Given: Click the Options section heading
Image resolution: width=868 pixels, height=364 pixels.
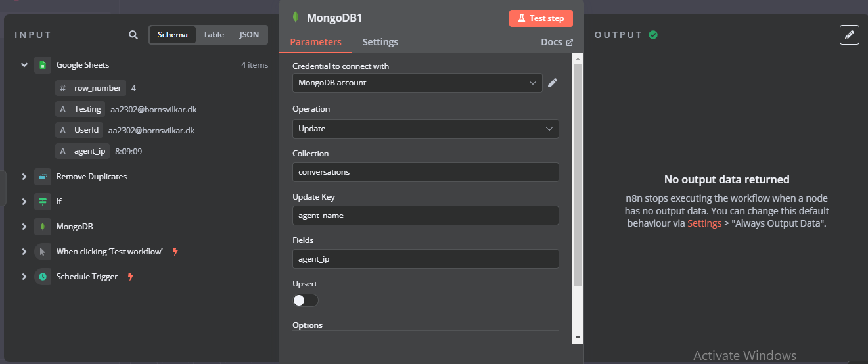Looking at the screenshot, I should 308,325.
